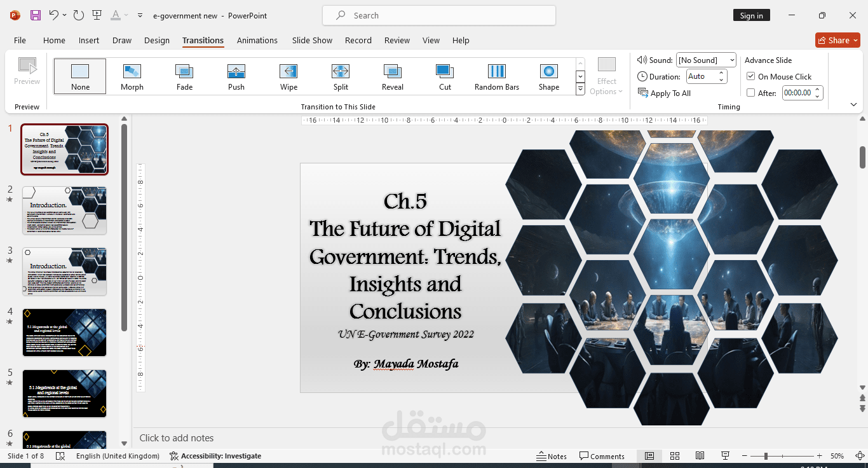Select the Wipe transition effect
868x468 pixels.
coord(288,76)
